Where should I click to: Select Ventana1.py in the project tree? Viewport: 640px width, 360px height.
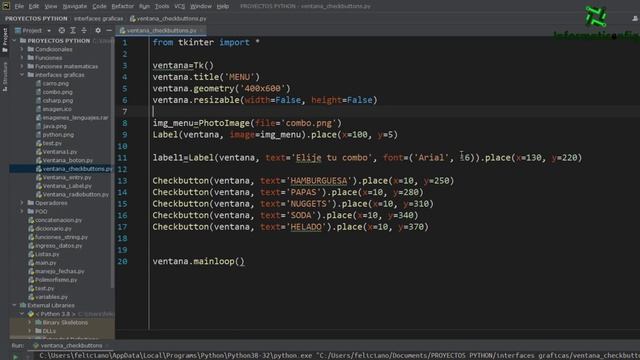(60, 152)
